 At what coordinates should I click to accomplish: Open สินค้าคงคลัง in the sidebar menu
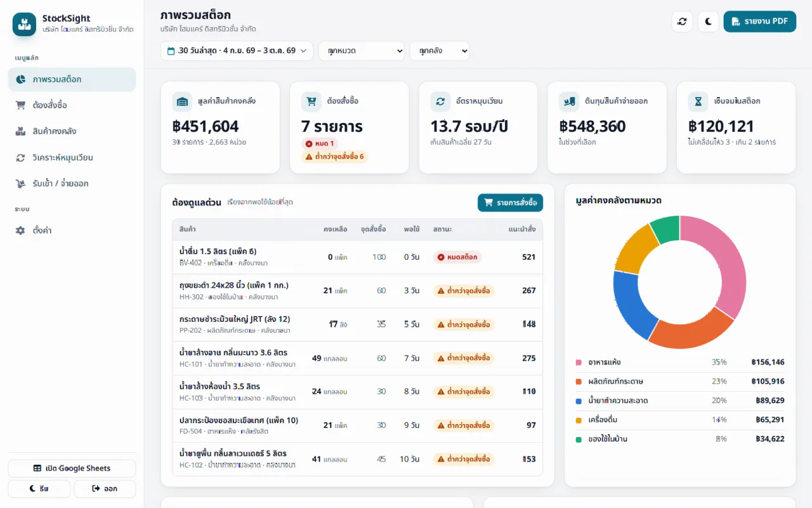(72, 131)
